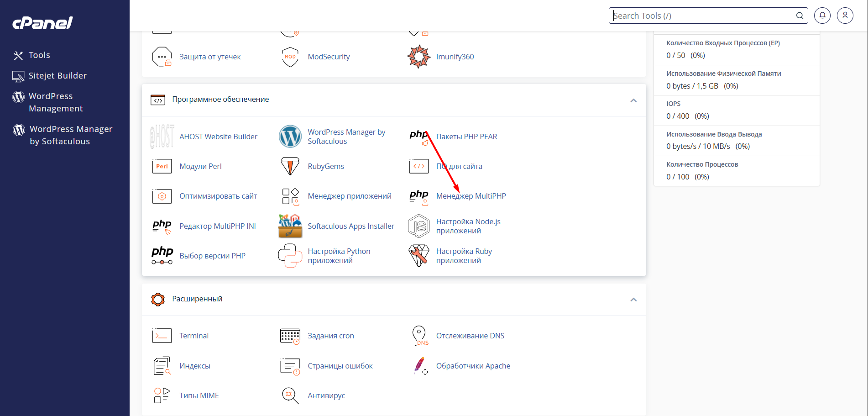This screenshot has height=416, width=868.
Task: Click the Количество Входных Процессов (EP) label
Action: 723,43
